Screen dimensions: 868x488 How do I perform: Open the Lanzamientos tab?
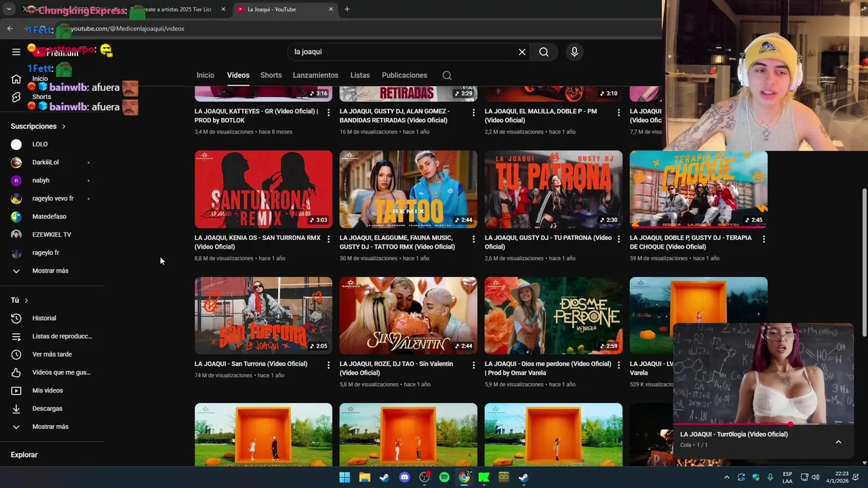pos(315,75)
